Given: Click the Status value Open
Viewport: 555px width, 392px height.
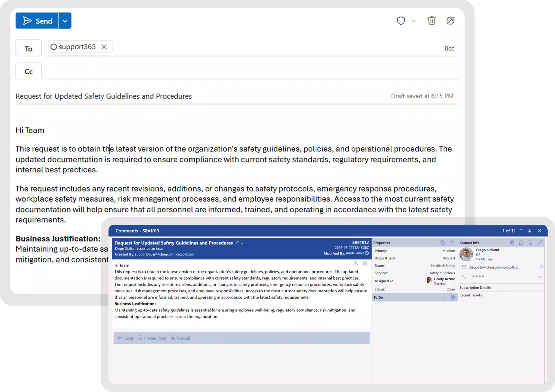Looking at the screenshot, I should [x=451, y=289].
